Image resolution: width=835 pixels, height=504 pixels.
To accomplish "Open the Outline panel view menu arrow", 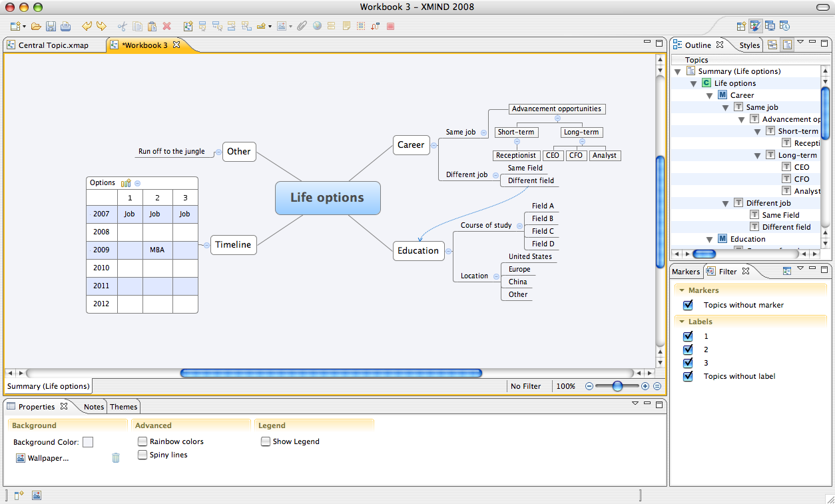I will 800,42.
